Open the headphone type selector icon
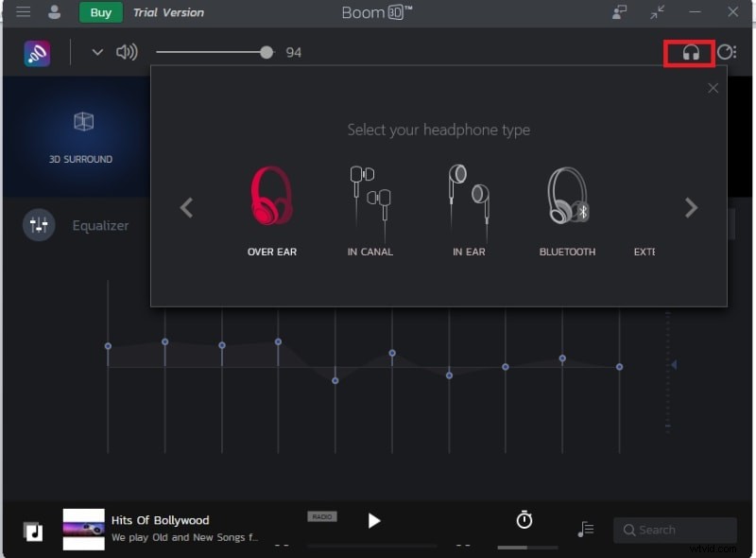The height and width of the screenshot is (558, 756). tap(689, 53)
